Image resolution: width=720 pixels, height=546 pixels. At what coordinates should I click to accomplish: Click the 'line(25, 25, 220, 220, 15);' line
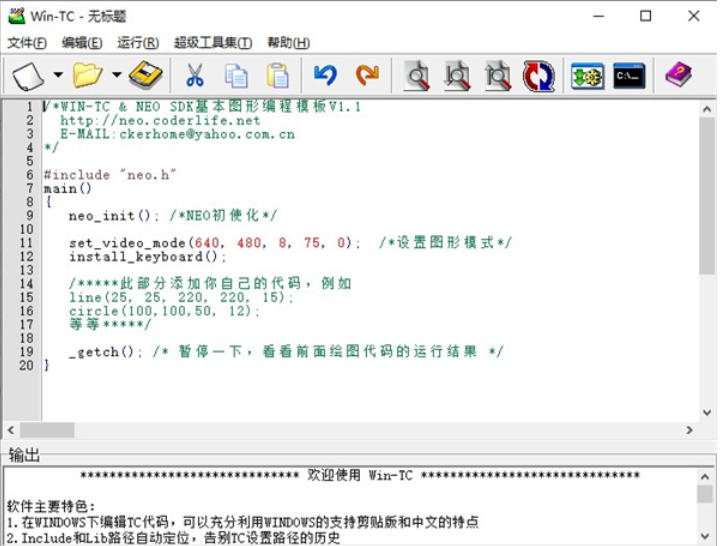click(x=181, y=298)
